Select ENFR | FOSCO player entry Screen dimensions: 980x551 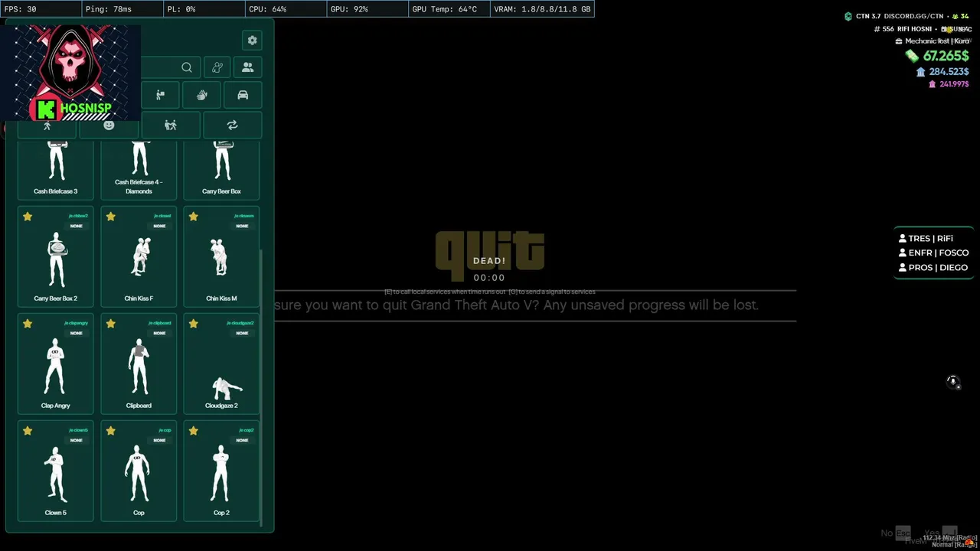click(933, 253)
